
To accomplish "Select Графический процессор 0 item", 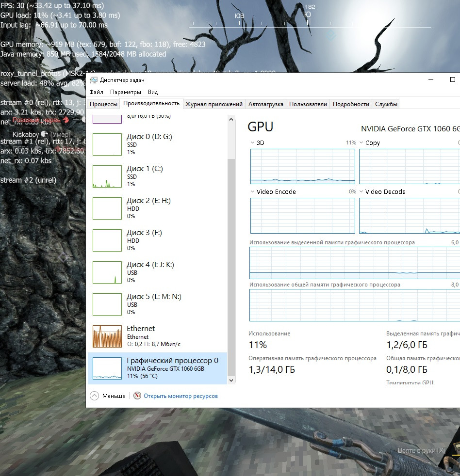I will (x=157, y=368).
